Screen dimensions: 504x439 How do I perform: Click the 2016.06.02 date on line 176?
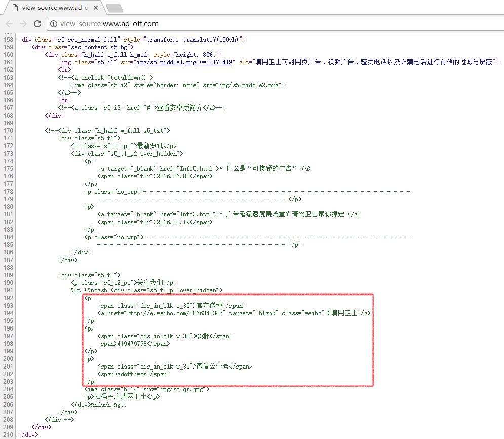pos(172,176)
